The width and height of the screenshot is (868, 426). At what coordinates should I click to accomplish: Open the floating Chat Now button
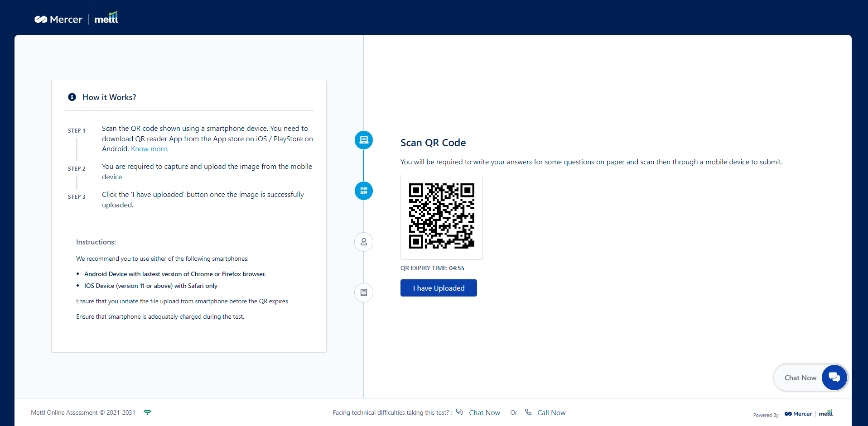[810, 378]
